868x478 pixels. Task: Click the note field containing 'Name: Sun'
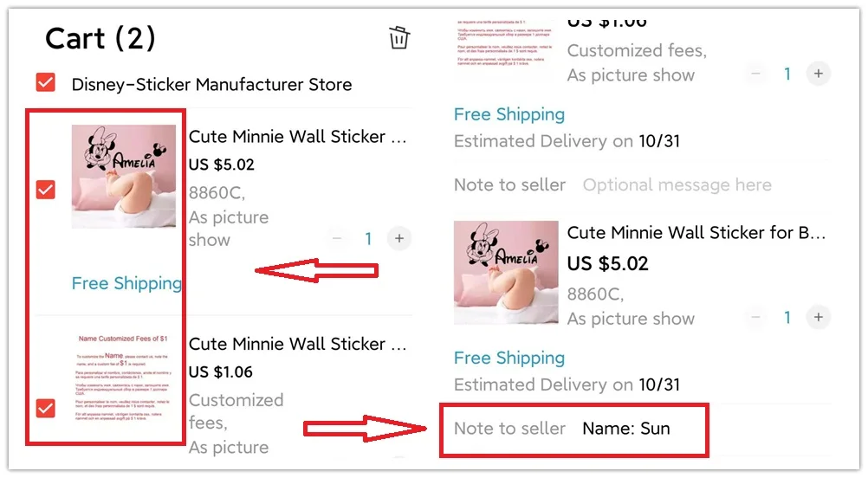[x=625, y=428]
